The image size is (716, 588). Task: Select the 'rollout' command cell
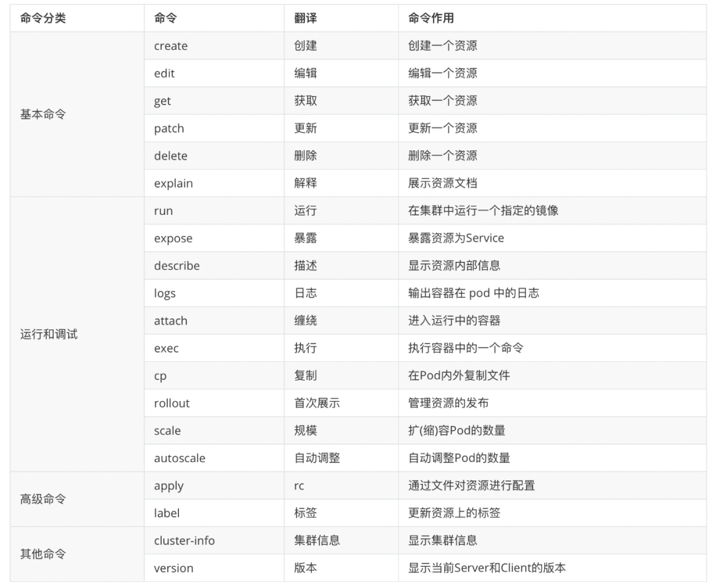(x=214, y=403)
